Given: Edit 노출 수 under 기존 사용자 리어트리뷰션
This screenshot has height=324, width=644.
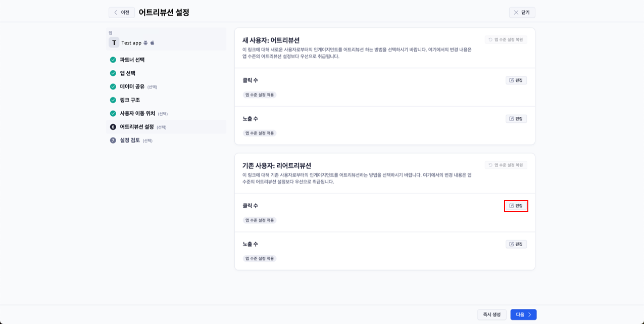Looking at the screenshot, I should (x=516, y=244).
